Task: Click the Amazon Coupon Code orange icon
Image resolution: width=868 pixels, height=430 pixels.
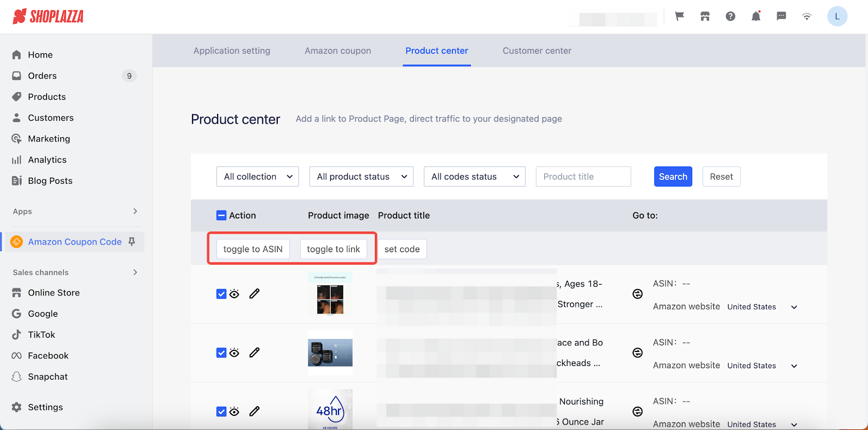Action: pyautogui.click(x=17, y=242)
